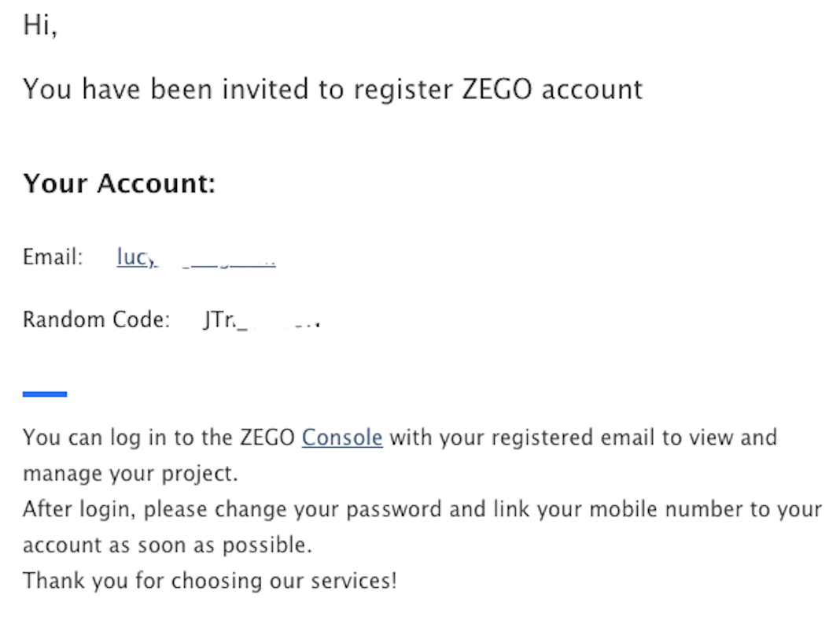840x628 pixels.
Task: Click the 'Email:' field label
Action: pos(53,257)
